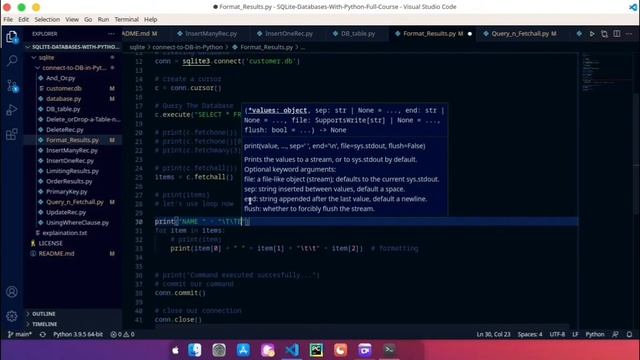Viewport: 640px width, 360px height.
Task: Collapse the sqlite folder
Action: pyautogui.click(x=73, y=58)
